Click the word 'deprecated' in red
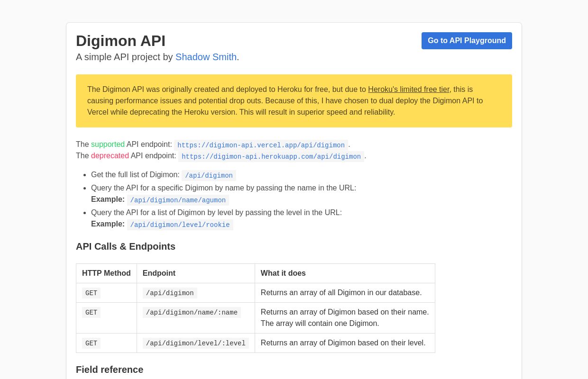Screen dimensions: 588x379 coord(110,156)
